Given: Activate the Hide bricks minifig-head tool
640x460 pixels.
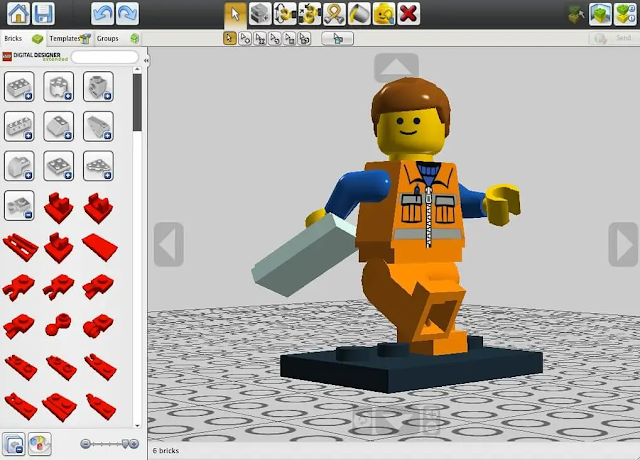Looking at the screenshot, I should tap(384, 14).
